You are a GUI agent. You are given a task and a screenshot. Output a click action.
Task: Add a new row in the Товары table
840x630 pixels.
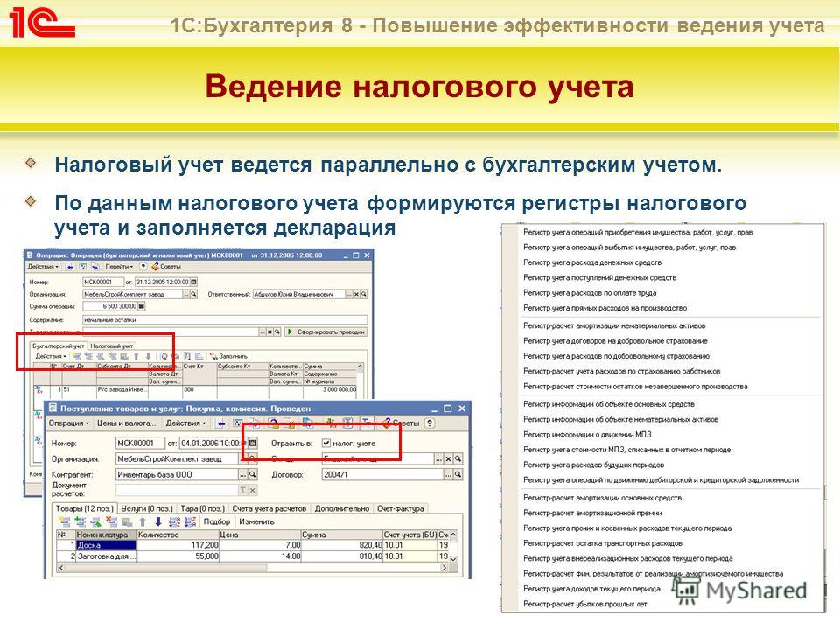point(65,521)
